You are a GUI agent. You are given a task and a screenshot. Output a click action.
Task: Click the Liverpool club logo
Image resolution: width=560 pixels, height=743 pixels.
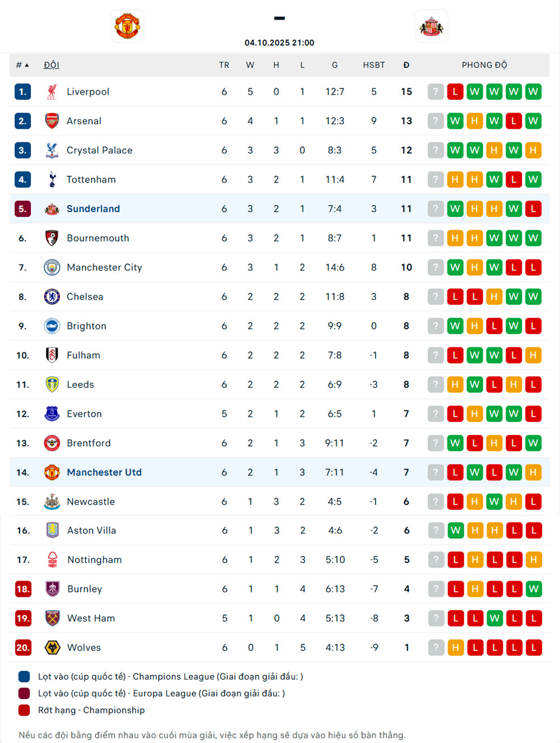tap(52, 92)
